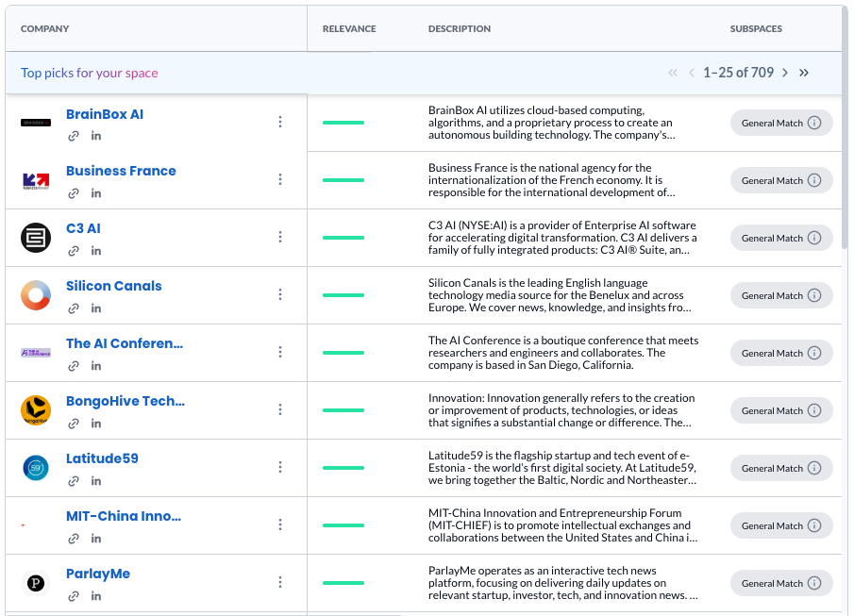Click the LinkedIn icon under C3 AI
This screenshot has height=616, width=854.
96,251
